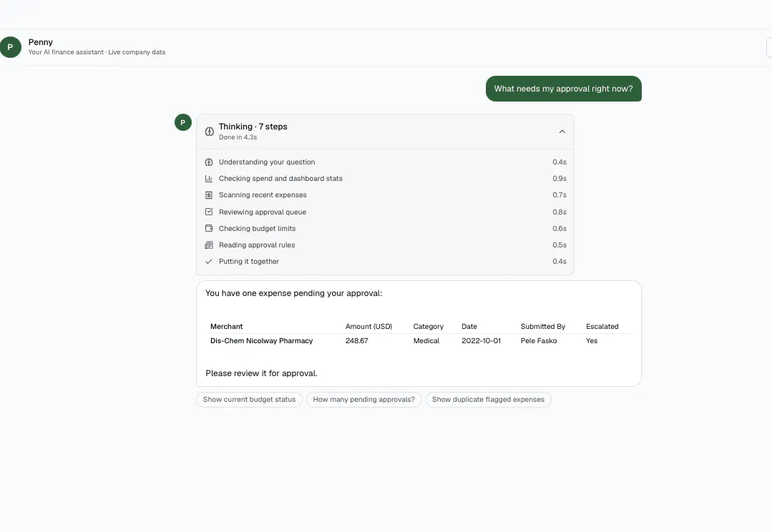Click the Amount (USD) column header
Image resolution: width=772 pixels, height=532 pixels.
(x=368, y=326)
